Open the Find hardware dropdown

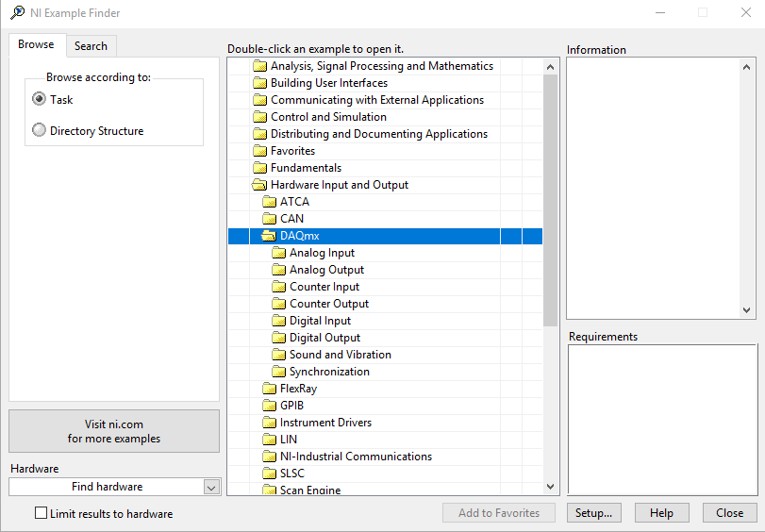211,487
